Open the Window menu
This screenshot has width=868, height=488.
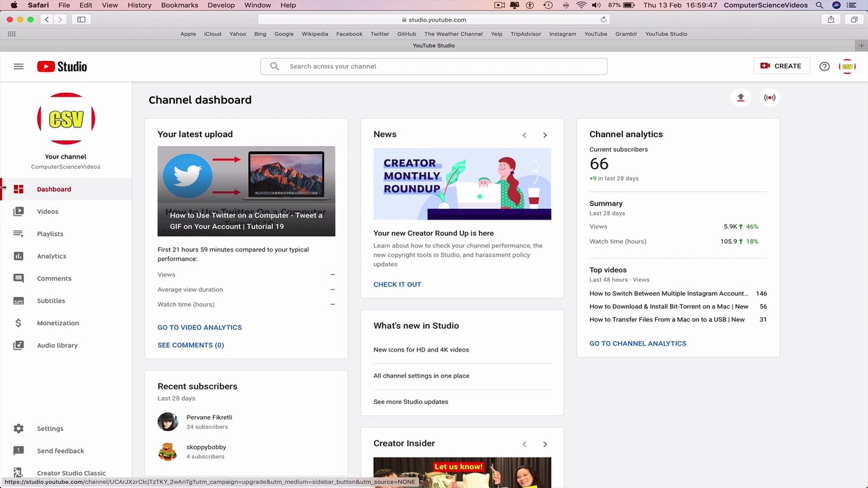(x=258, y=5)
